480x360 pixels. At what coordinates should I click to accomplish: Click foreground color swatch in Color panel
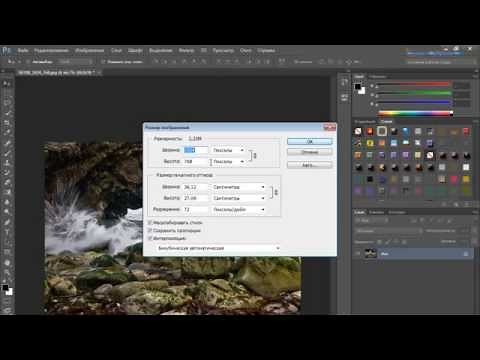click(x=358, y=87)
